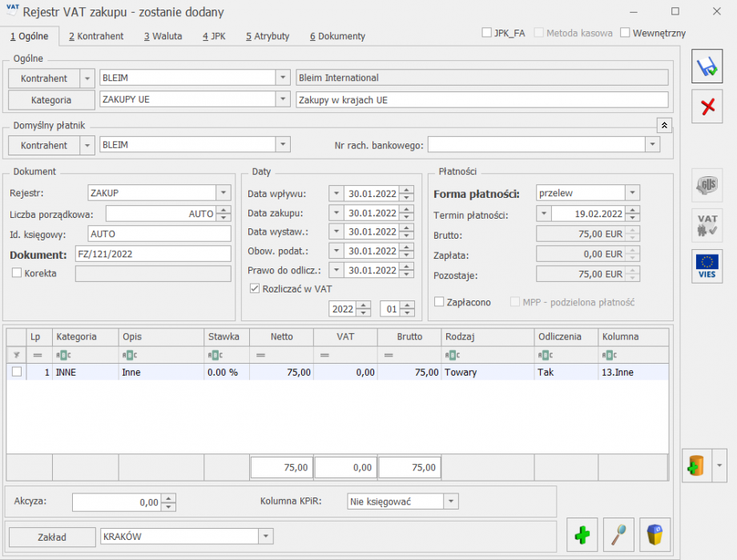This screenshot has width=737, height=560.
Task: Click the 13.Inne Kolumna cell
Action: pos(633,372)
